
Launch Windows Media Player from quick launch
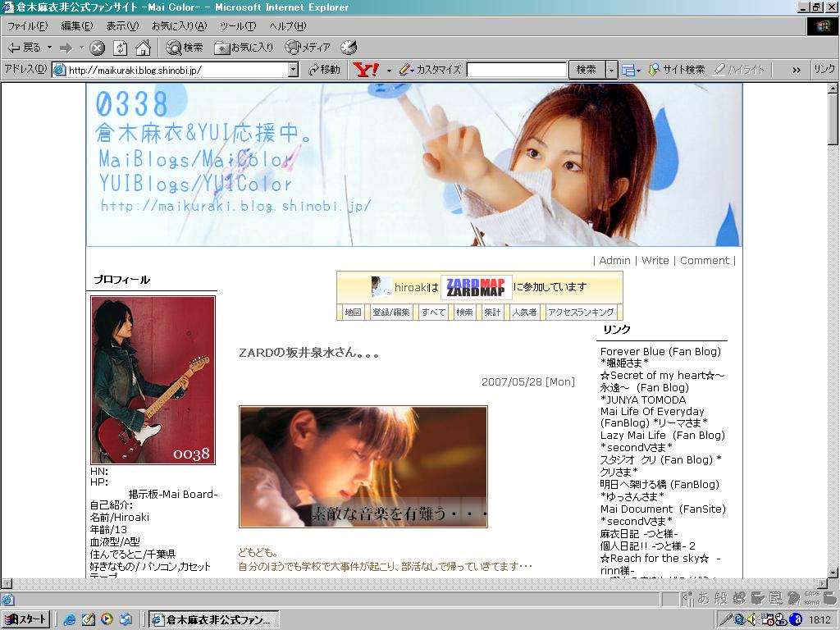tap(107, 619)
